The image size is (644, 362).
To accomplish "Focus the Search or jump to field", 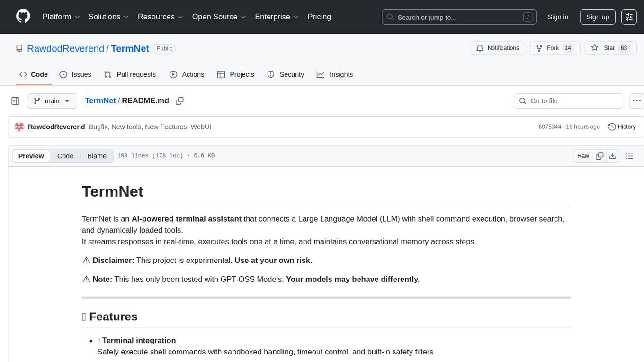I will click(x=459, y=17).
